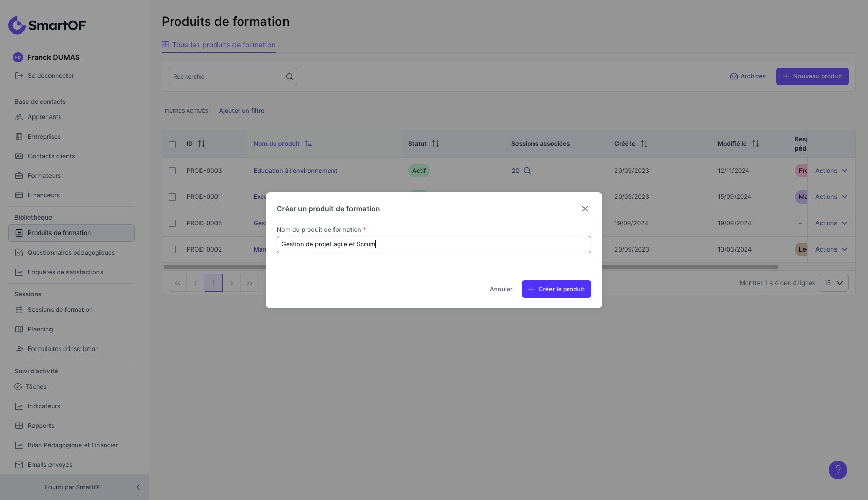Click the PROD-0005 ID cell
Screen dimensions: 868x500
pyautogui.click(x=204, y=223)
